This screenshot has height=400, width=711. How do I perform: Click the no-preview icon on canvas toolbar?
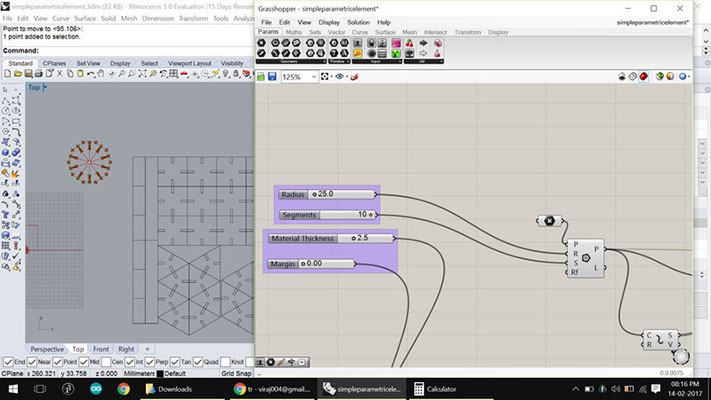click(622, 77)
